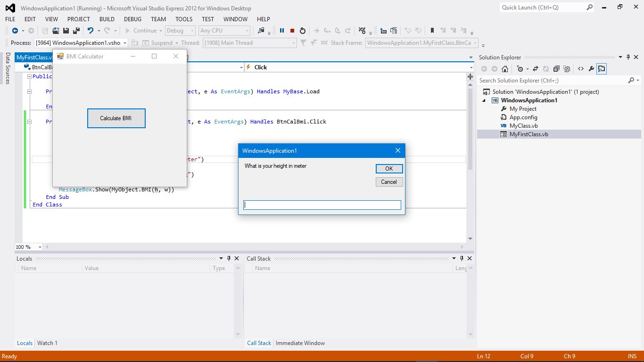This screenshot has height=362, width=644.
Task: Click the Toggle Bookmark toolbar icon
Action: pos(432,31)
